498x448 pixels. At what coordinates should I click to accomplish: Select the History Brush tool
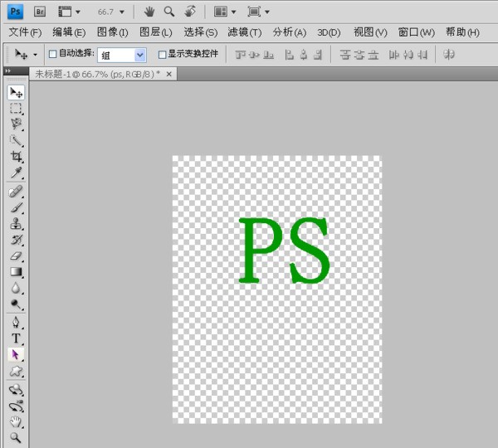16,240
